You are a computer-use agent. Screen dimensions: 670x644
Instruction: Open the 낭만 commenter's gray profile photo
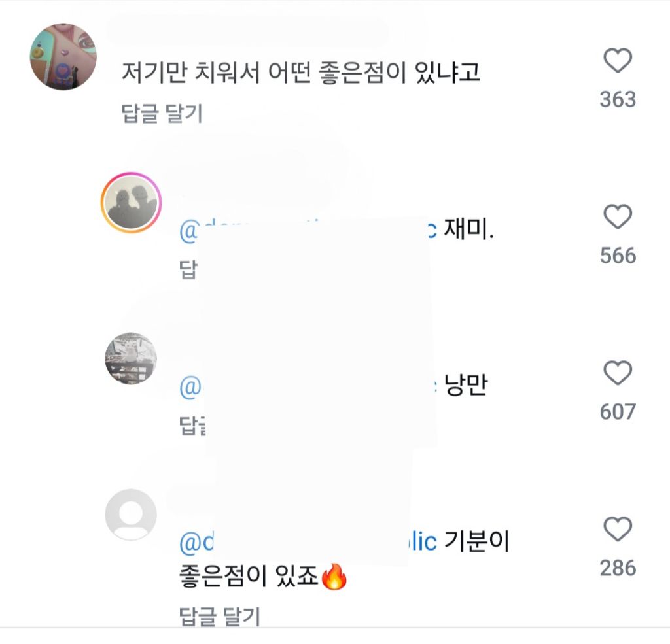(131, 358)
